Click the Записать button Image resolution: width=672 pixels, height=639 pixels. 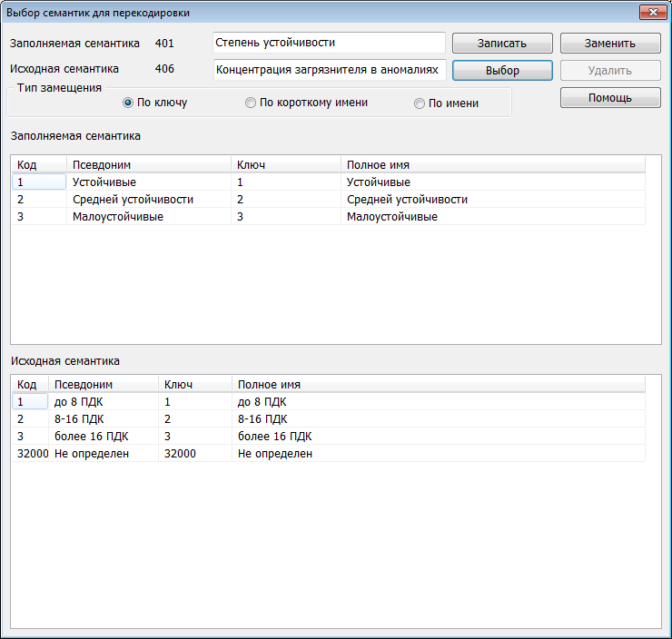click(x=502, y=44)
